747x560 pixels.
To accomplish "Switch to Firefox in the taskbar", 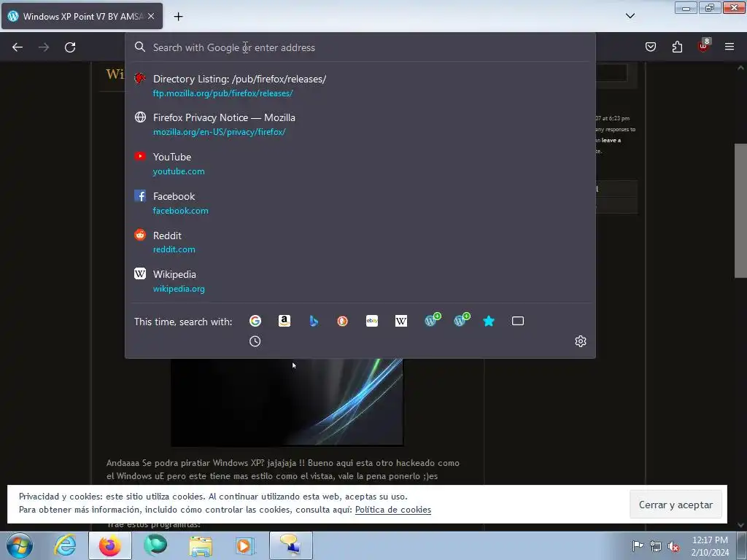I will tap(110, 545).
